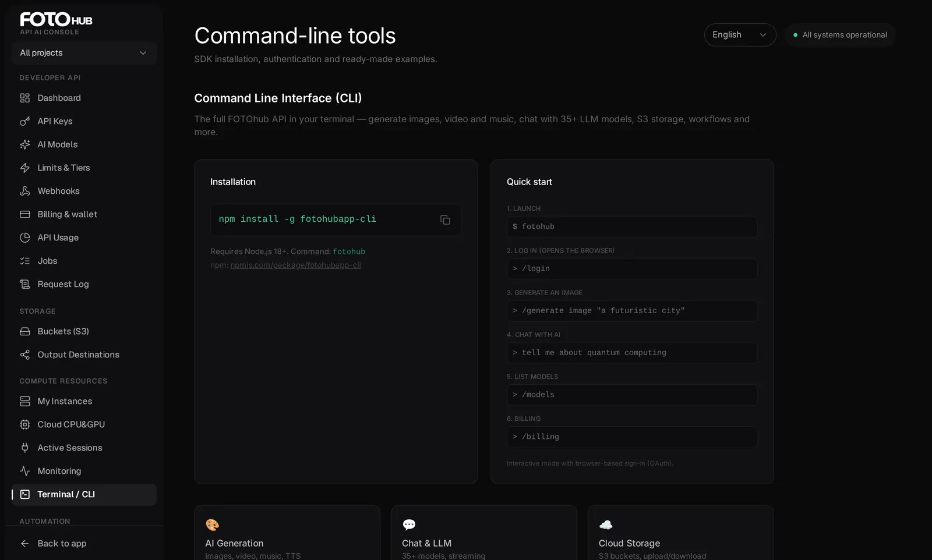Click the API Keys key icon
This screenshot has height=560, width=932.
pos(25,121)
